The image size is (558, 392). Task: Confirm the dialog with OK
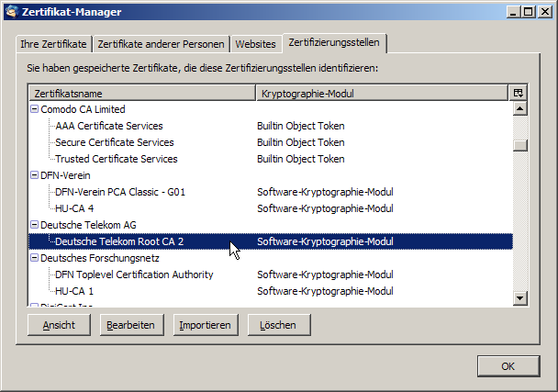click(x=508, y=365)
